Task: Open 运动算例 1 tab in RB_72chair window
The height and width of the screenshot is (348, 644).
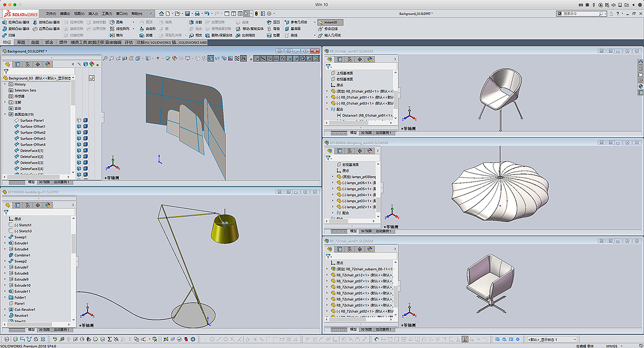Action: (x=384, y=330)
